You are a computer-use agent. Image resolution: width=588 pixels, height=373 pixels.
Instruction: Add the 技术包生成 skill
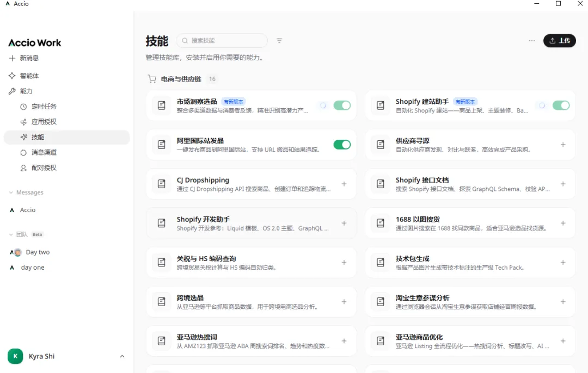563,263
